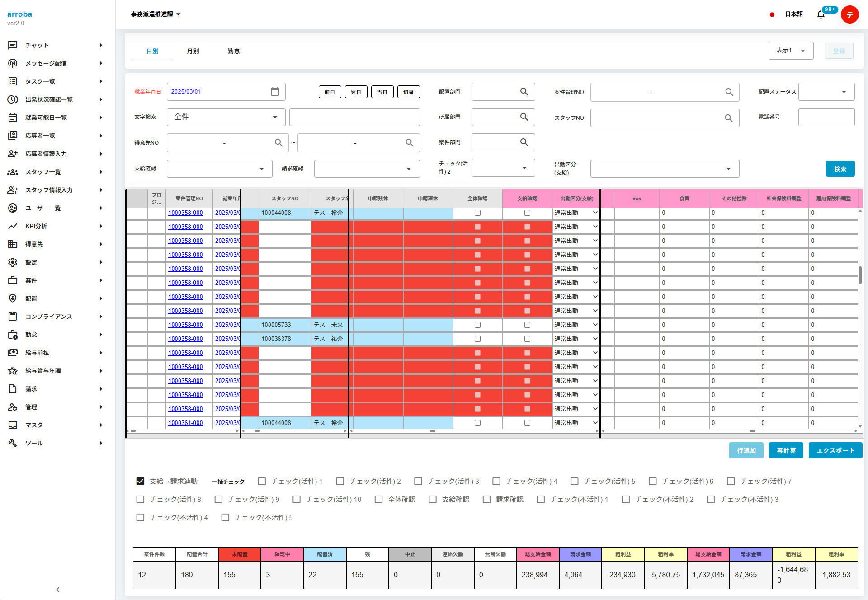Uncheck the 支給→請求連動 checkbox

click(x=140, y=481)
